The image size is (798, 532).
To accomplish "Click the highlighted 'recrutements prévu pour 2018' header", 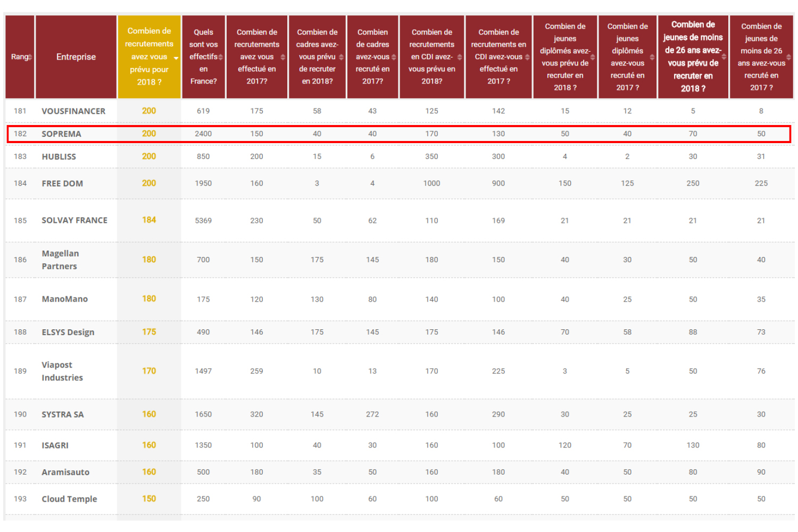I will pos(149,57).
